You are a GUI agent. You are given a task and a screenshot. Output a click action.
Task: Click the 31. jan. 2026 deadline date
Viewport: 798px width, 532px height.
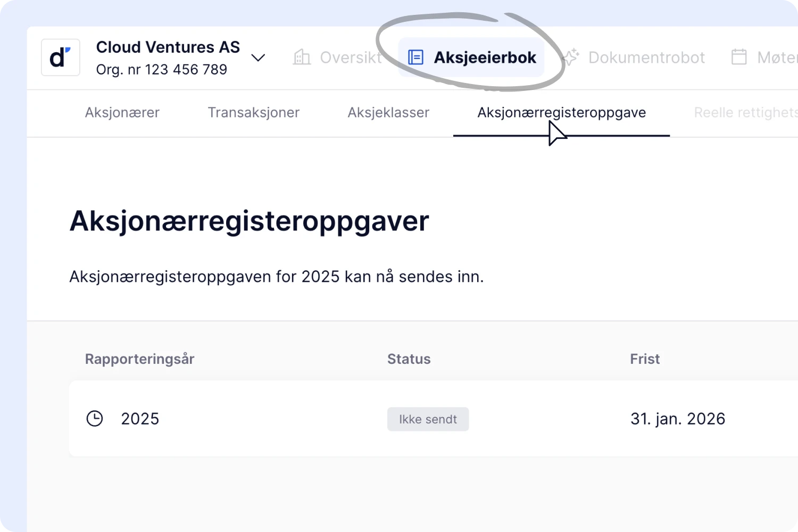[677, 419]
